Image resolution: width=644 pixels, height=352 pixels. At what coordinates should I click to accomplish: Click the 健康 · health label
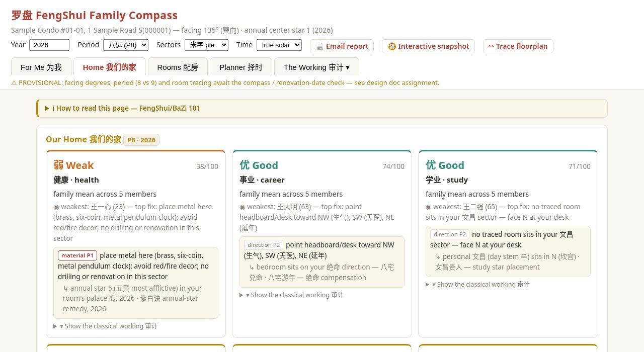tap(76, 180)
